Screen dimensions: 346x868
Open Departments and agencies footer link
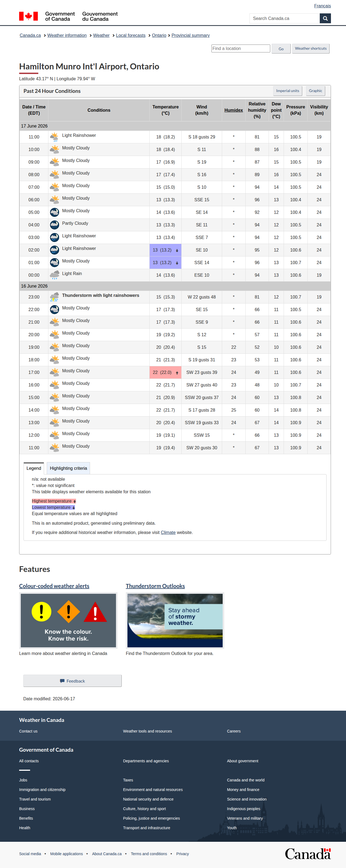(x=146, y=761)
